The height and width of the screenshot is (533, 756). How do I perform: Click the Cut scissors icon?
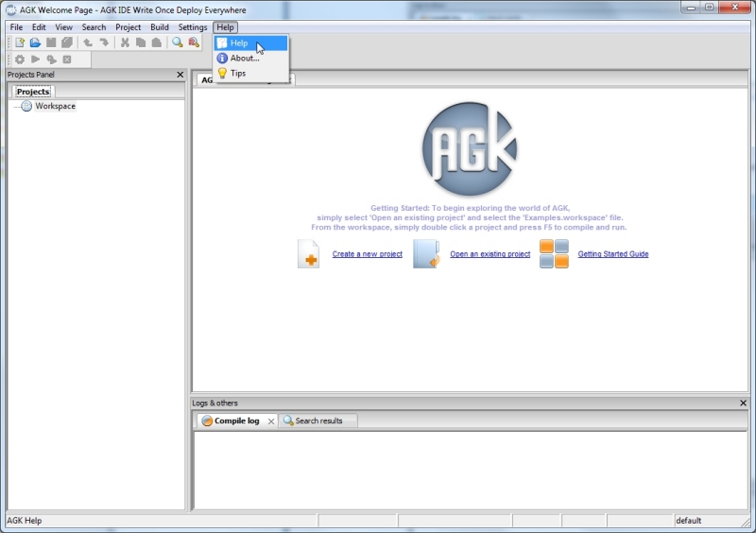pos(125,43)
